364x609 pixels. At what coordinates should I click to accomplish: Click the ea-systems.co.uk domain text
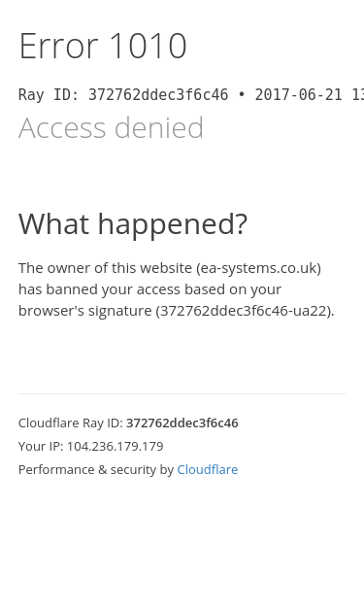pyautogui.click(x=258, y=268)
